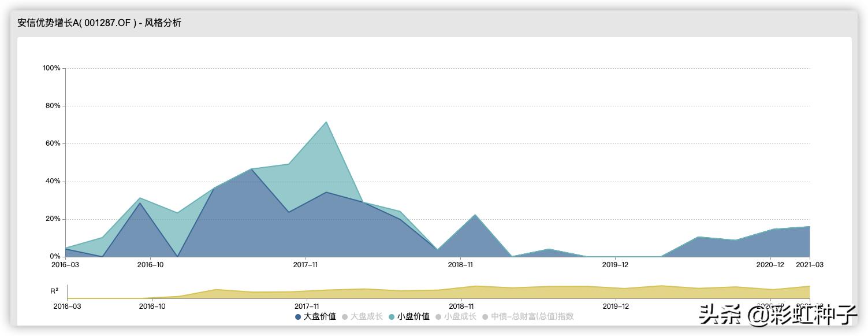Hide the 小盘价值 series via legend
The width and height of the screenshot is (868, 336).
(410, 317)
